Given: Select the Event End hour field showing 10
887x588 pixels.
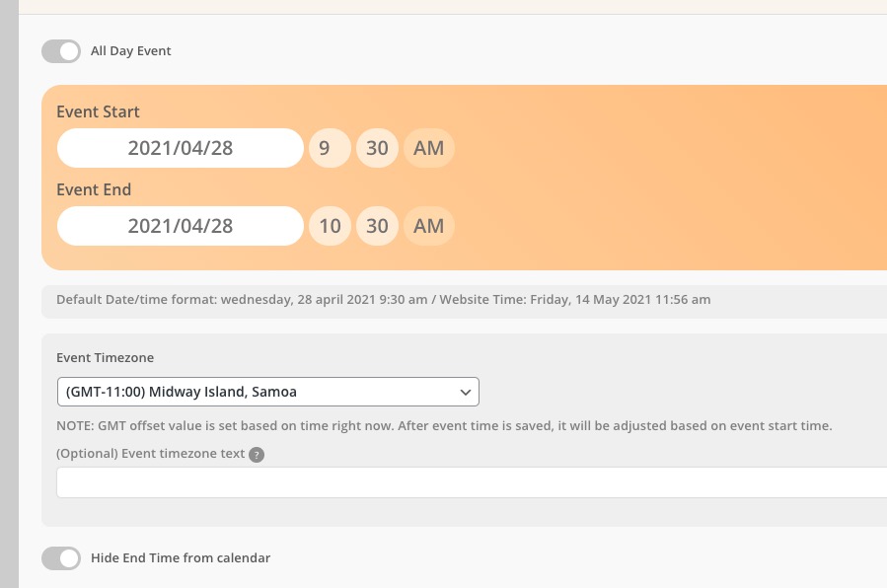Looking at the screenshot, I should coord(330,226).
